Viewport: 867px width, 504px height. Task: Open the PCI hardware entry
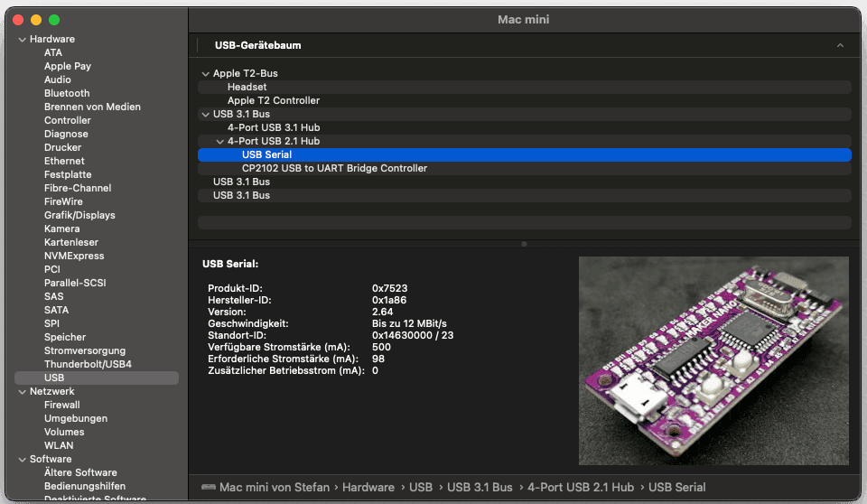coord(52,269)
